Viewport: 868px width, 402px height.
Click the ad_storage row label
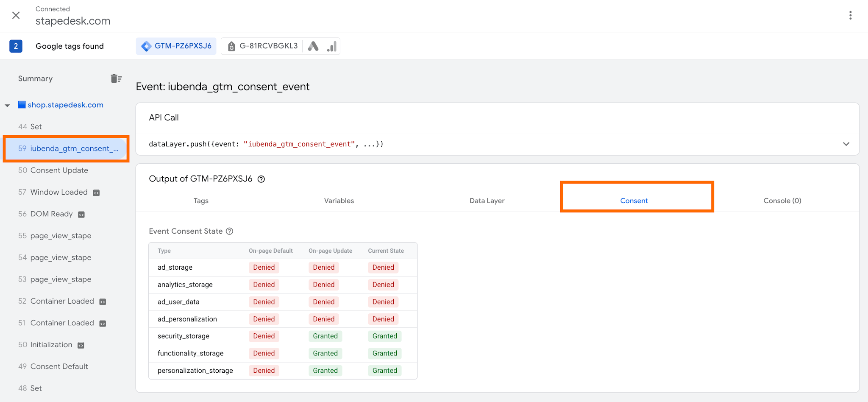coord(175,267)
